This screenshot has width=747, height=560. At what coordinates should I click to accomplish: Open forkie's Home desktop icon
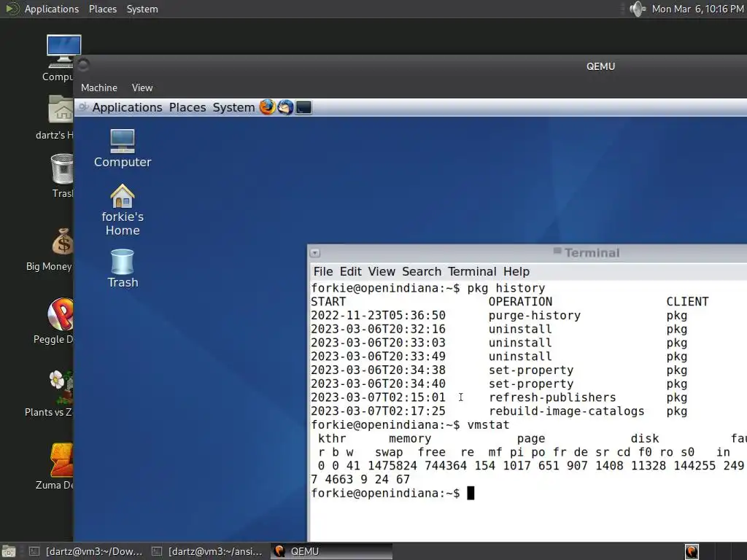pyautogui.click(x=123, y=210)
